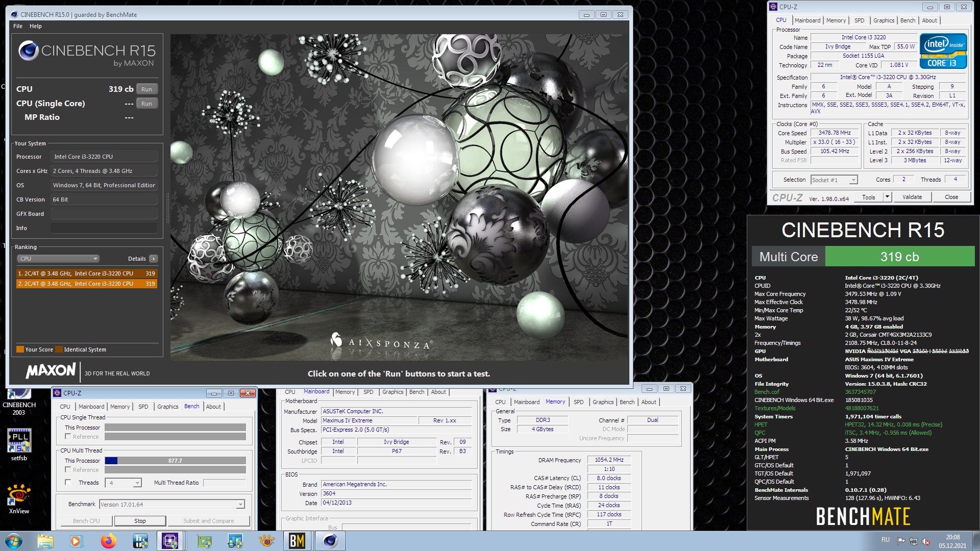The width and height of the screenshot is (980, 551).
Task: Switch to SPD tab in CPU-Z processor window
Action: coord(860,20)
